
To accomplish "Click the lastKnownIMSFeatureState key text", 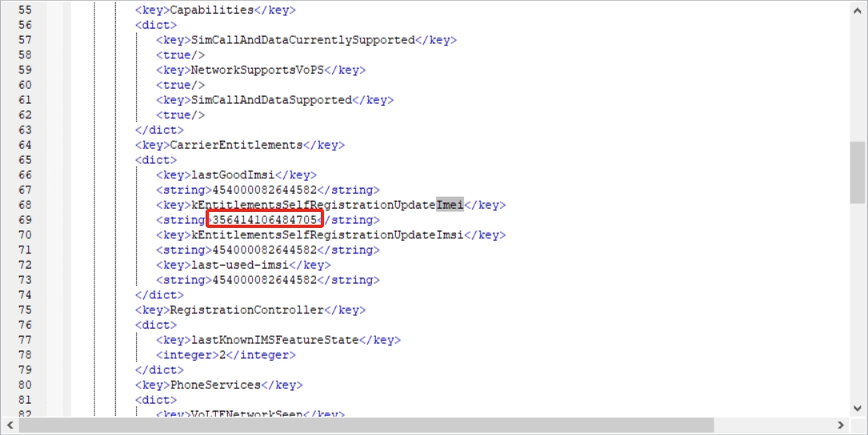I will point(274,340).
